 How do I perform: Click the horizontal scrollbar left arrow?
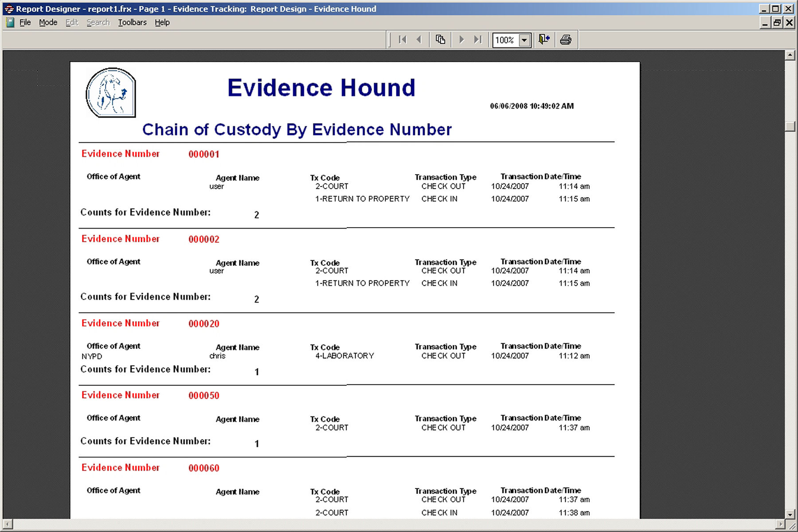(8, 524)
